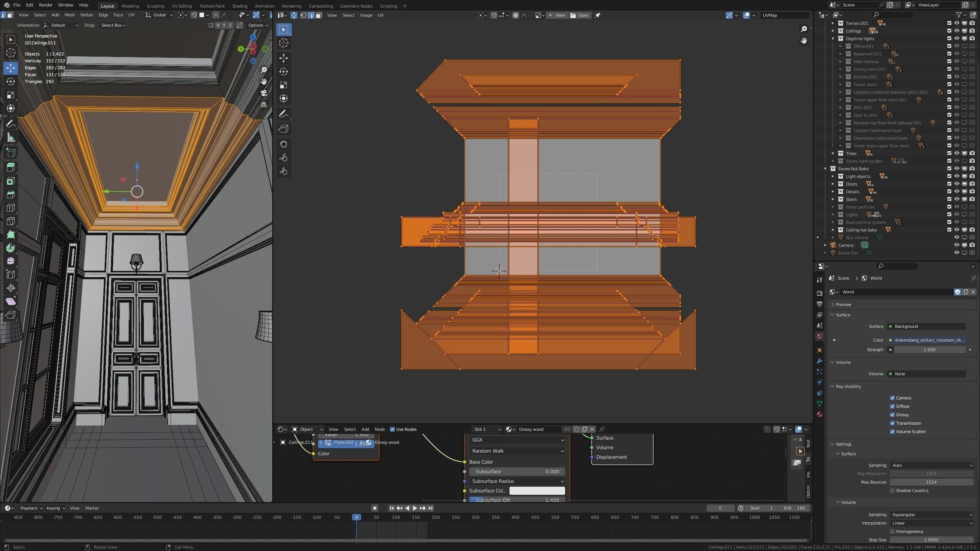
Task: Select the Loop Cut tool
Action: 11,208
